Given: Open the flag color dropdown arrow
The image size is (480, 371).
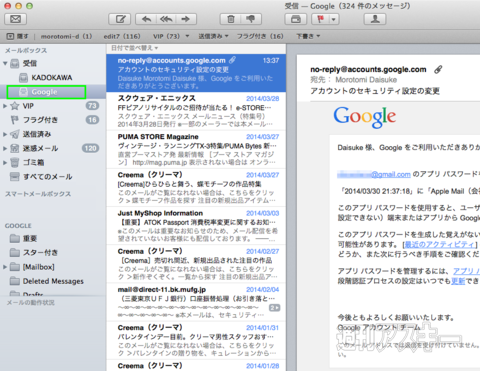Looking at the screenshot, I should (x=334, y=19).
